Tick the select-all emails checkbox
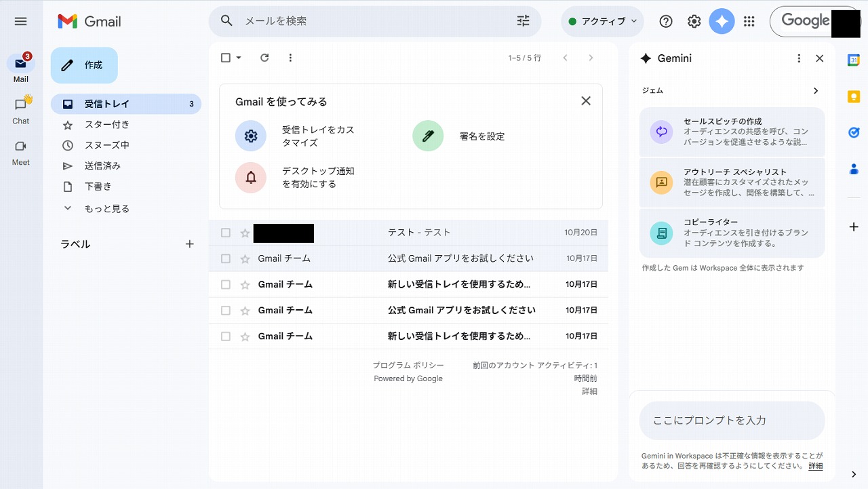Image resolution: width=868 pixels, height=489 pixels. (x=226, y=58)
